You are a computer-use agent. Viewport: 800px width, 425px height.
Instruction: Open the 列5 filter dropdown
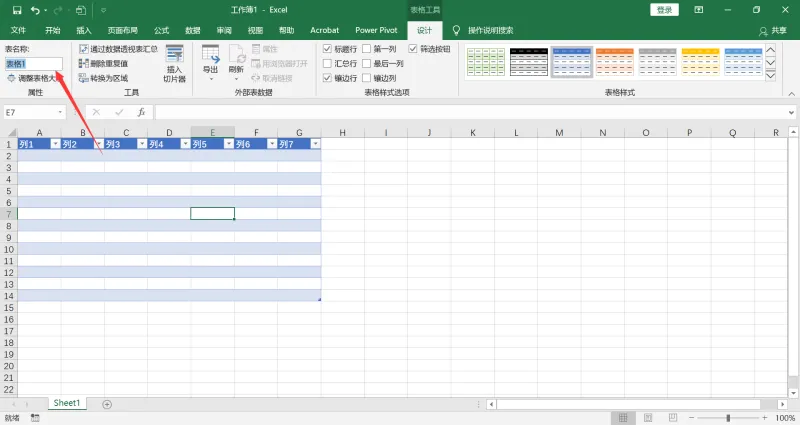tap(229, 144)
